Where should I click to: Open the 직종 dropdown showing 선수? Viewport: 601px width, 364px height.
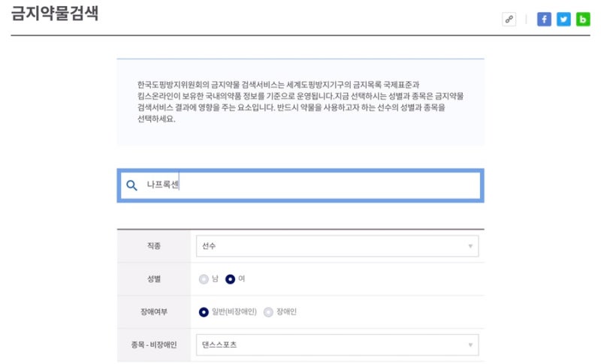coord(336,246)
